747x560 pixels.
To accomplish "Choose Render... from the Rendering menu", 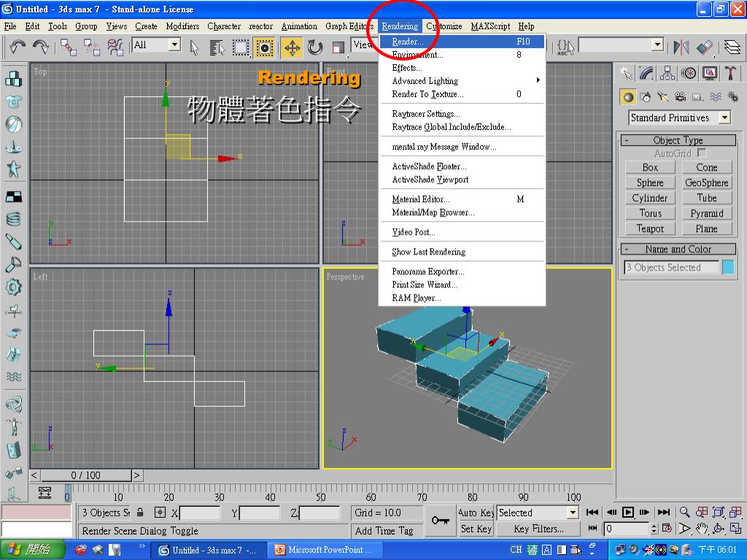I will coord(462,42).
